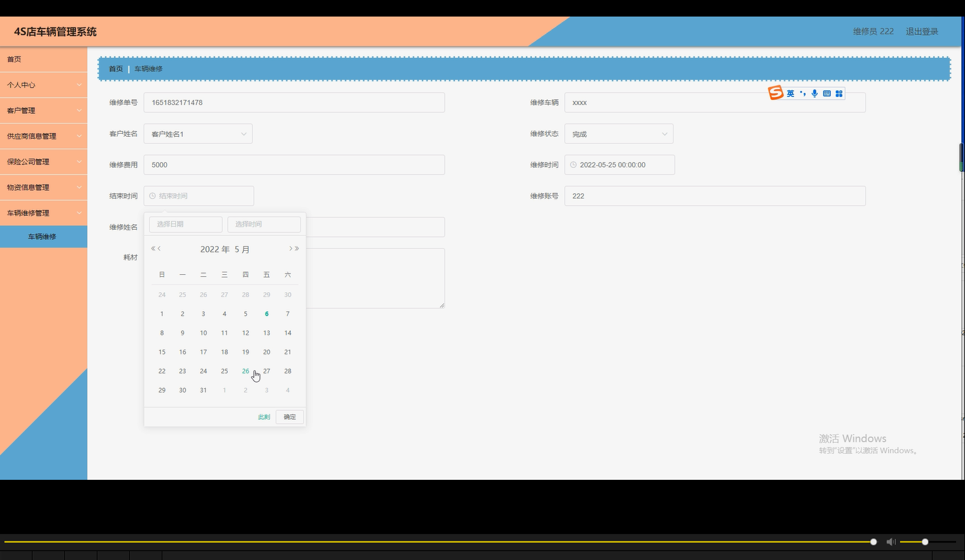
Task: Click the 此刻 button in the date picker
Action: click(x=264, y=417)
